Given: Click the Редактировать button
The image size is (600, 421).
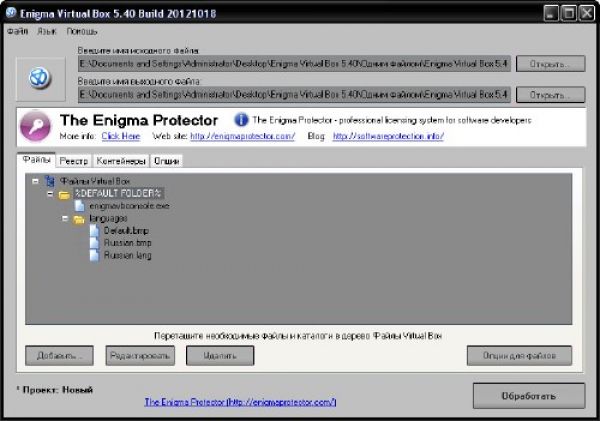Looking at the screenshot, I should [140, 356].
